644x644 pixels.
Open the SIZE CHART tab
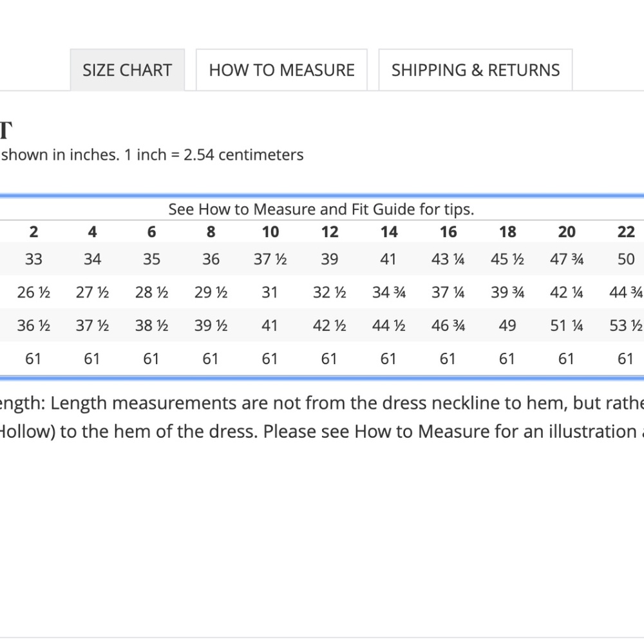128,70
